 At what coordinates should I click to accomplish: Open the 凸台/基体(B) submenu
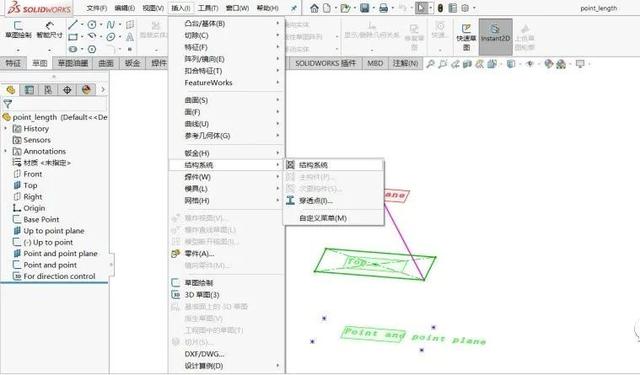click(x=227, y=24)
